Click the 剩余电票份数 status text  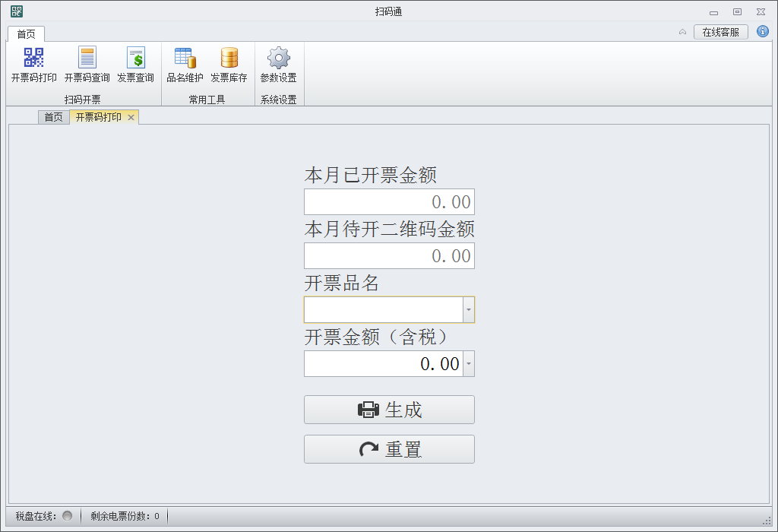[125, 516]
